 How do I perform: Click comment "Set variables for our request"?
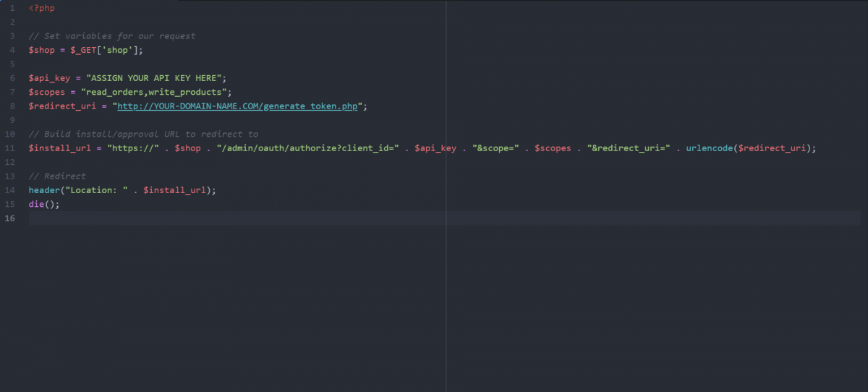[x=112, y=36]
